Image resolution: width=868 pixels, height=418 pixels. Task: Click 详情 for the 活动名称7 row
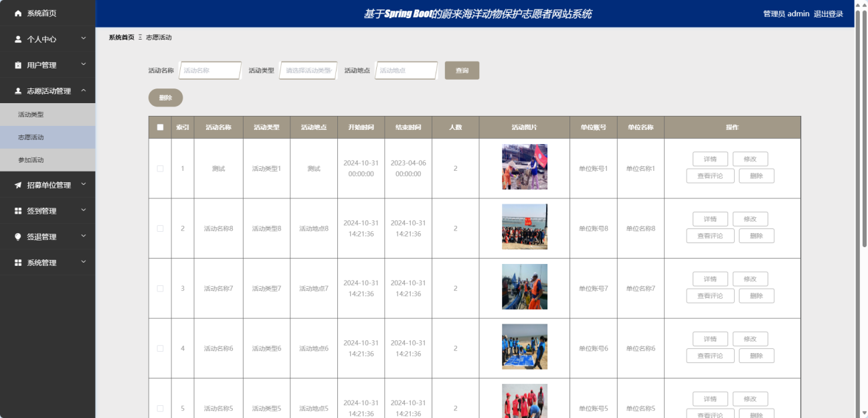pos(710,279)
